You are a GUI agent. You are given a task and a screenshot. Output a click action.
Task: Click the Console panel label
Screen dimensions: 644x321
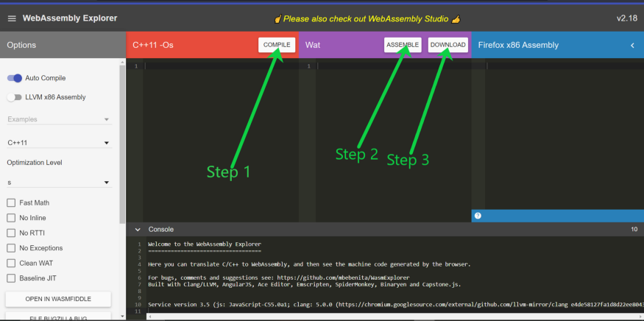[161, 230]
